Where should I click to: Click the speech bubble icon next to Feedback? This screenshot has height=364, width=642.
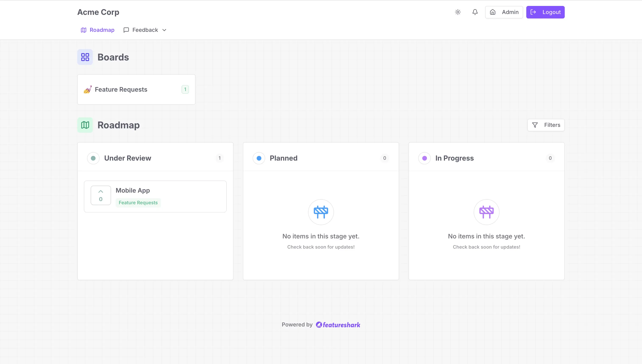tap(126, 30)
